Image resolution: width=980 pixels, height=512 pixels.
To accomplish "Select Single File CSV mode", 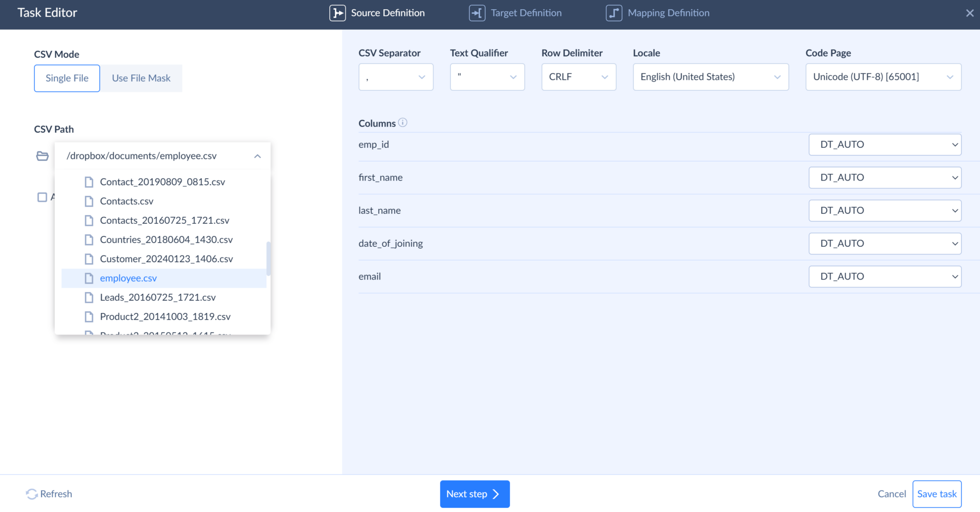I will click(x=67, y=78).
